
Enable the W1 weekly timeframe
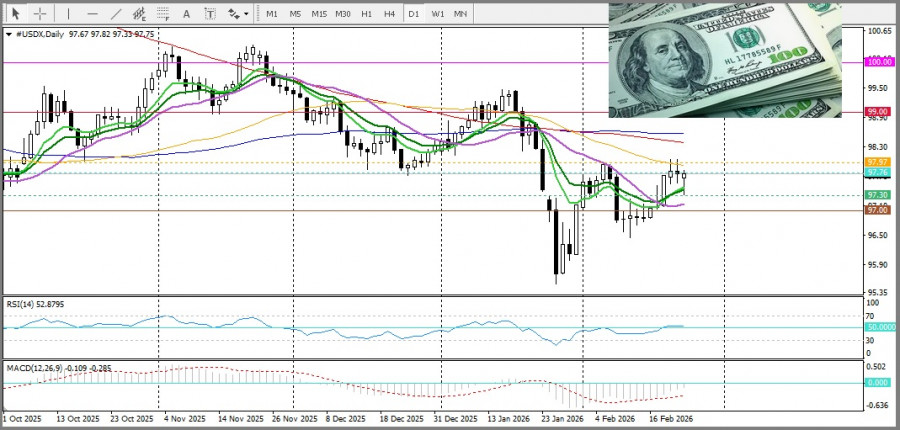pos(438,14)
